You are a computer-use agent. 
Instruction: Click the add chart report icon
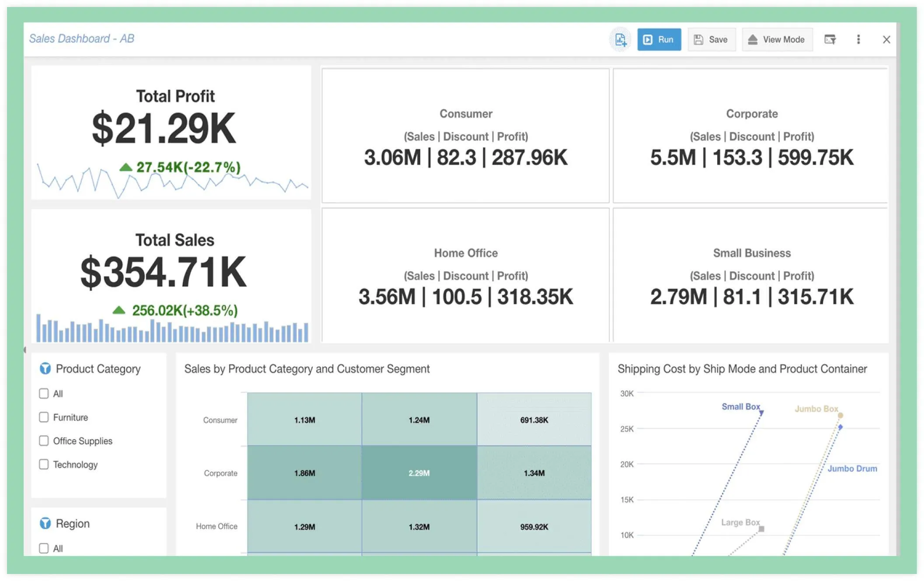click(x=620, y=40)
